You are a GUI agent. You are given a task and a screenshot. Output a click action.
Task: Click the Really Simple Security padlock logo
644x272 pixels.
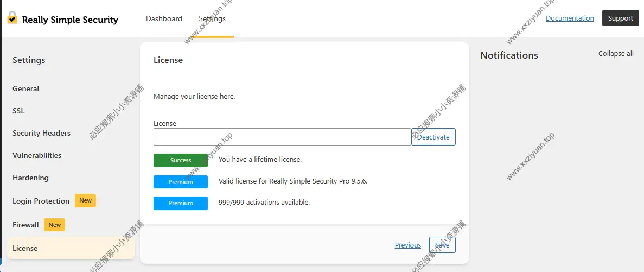coord(12,18)
